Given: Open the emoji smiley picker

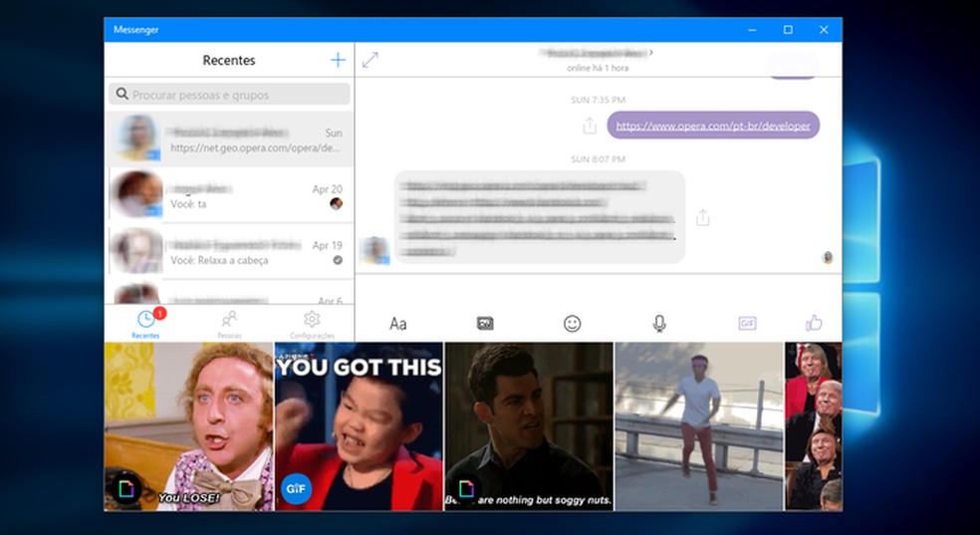Looking at the screenshot, I should click(x=572, y=323).
